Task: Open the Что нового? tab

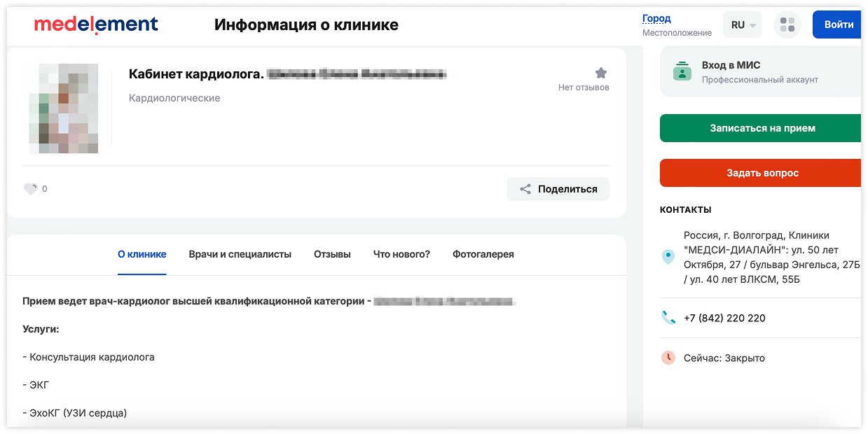Action: [401, 254]
